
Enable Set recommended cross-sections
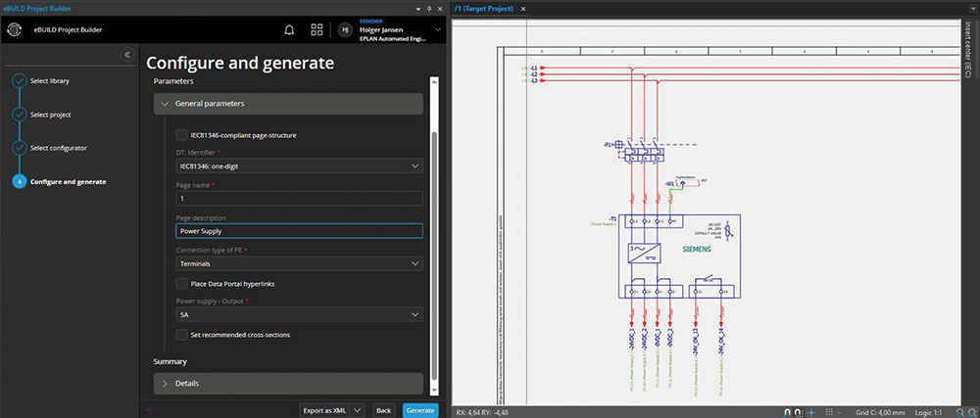181,335
